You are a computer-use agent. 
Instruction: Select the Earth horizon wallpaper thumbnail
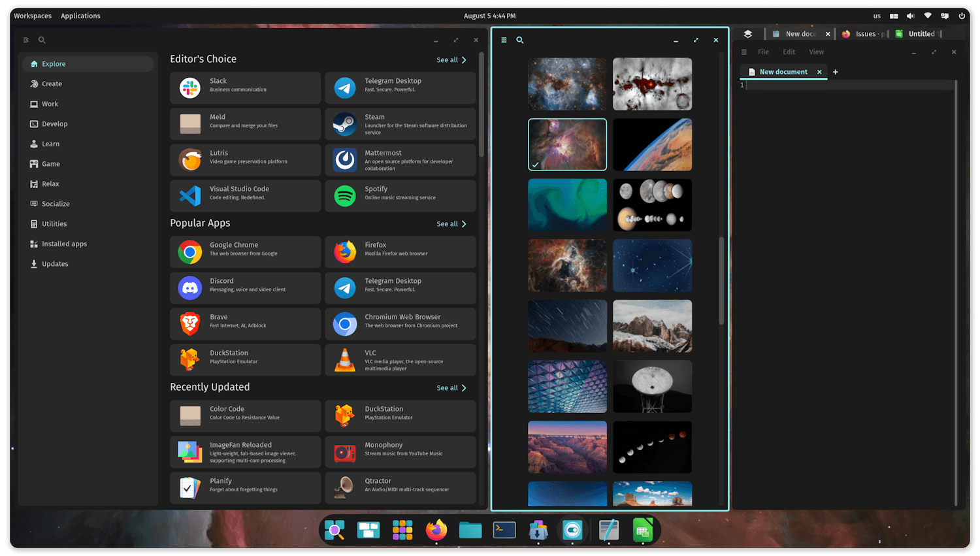tap(652, 144)
